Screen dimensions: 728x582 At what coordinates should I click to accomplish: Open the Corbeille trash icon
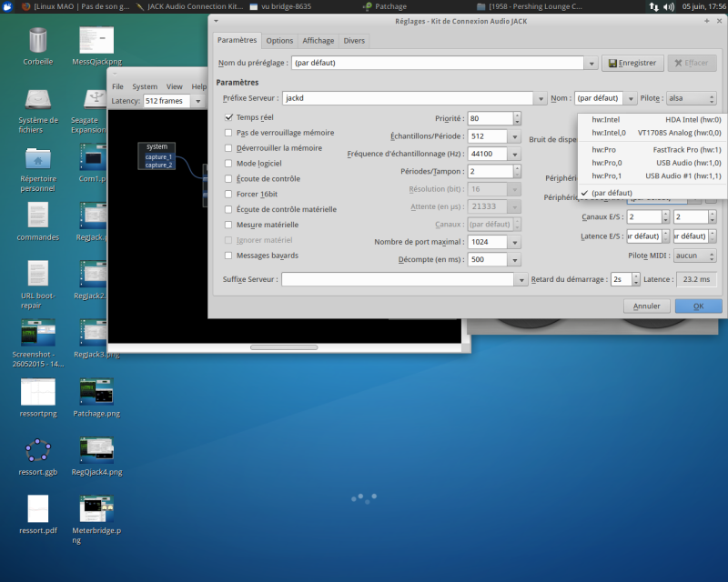point(37,41)
